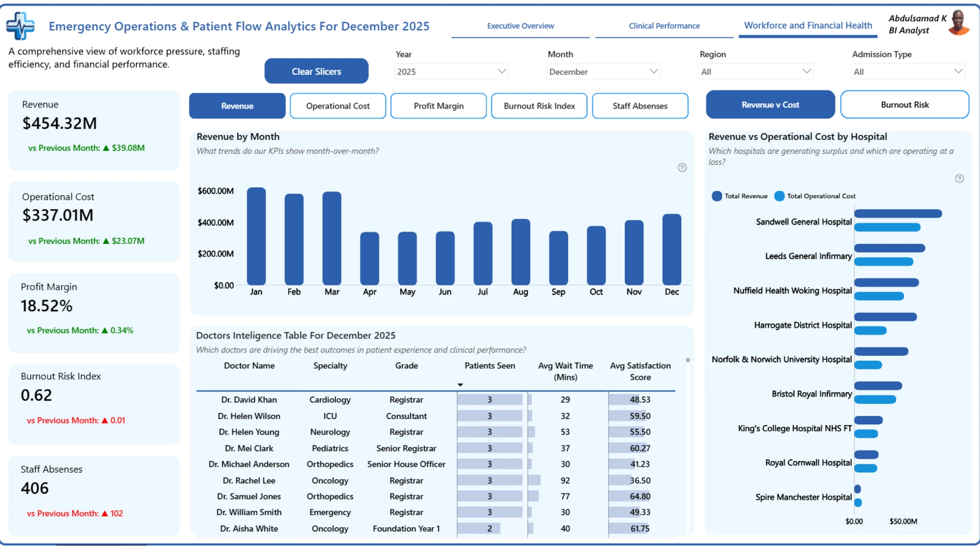
Task: Click Abdulsamad K analyst profile photo
Action: coord(958,23)
